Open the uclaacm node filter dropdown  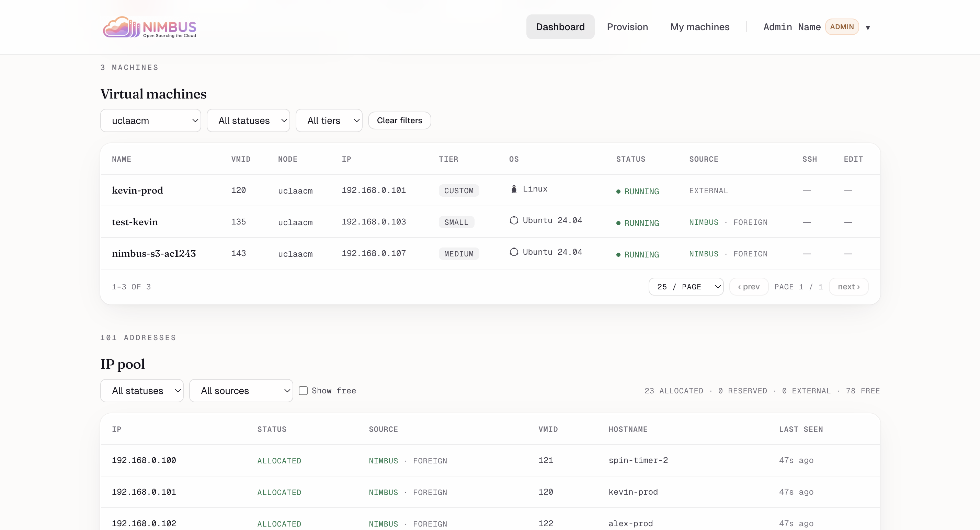(x=150, y=120)
